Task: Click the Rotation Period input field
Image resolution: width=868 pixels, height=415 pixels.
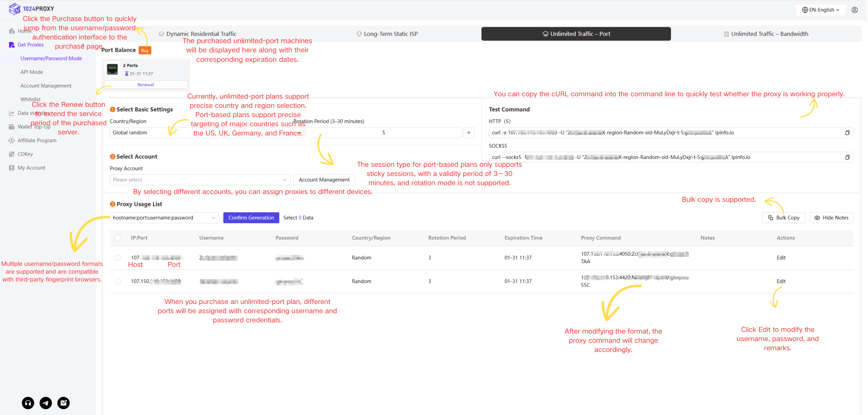Action: coord(383,133)
